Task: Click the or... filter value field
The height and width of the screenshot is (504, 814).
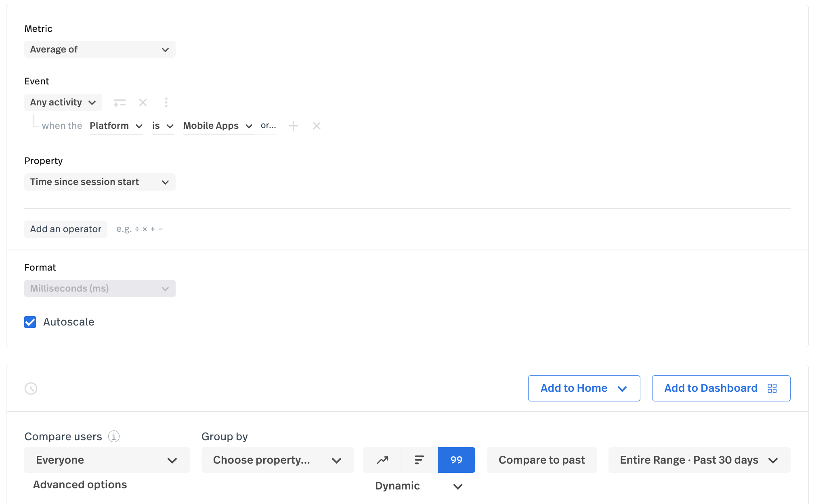Action: pos(268,126)
